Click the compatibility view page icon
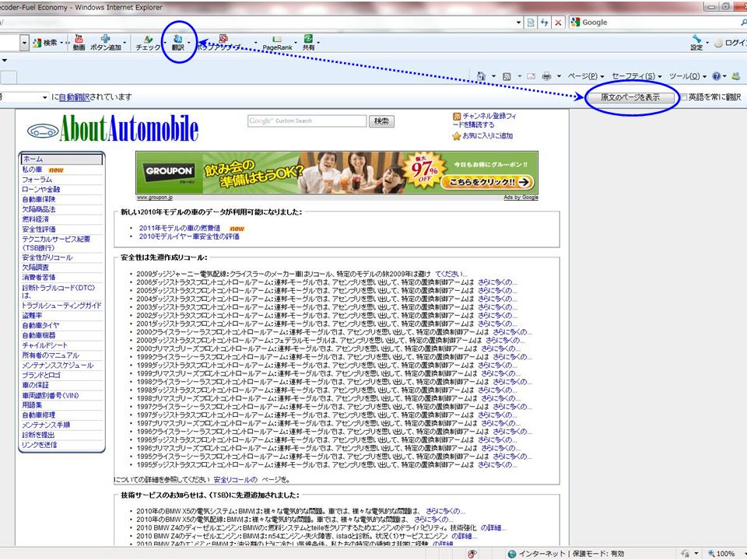This screenshot has height=560, width=747. pyautogui.click(x=531, y=23)
